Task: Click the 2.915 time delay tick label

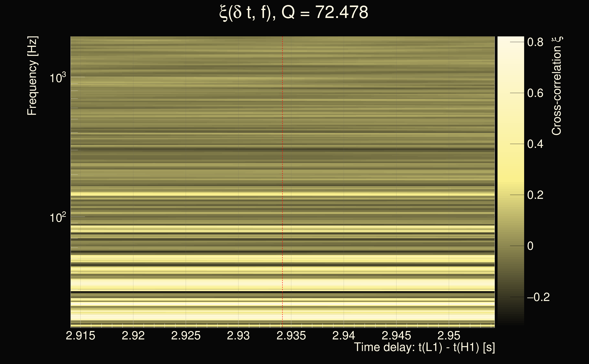Action: pos(80,336)
